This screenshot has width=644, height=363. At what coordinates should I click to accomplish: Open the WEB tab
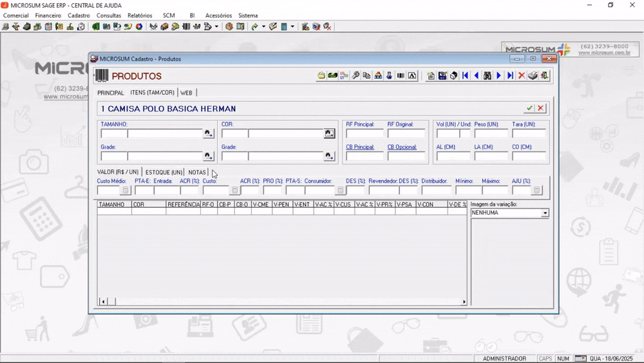pyautogui.click(x=187, y=93)
